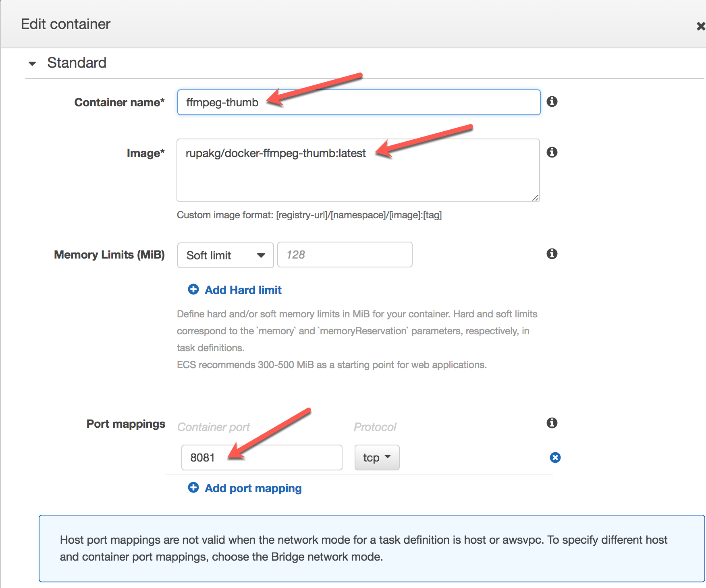Screen dimensions: 706x588
Task: Remove the 8081 port mapping row
Action: (555, 458)
